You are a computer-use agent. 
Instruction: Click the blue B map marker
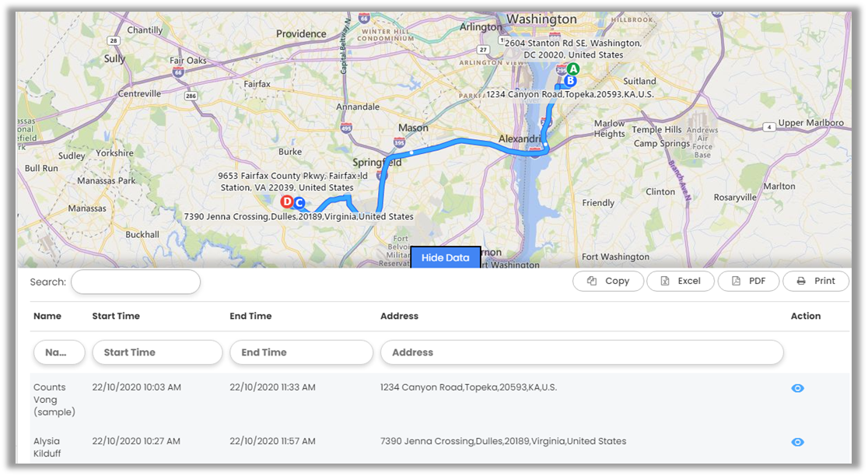coord(569,81)
